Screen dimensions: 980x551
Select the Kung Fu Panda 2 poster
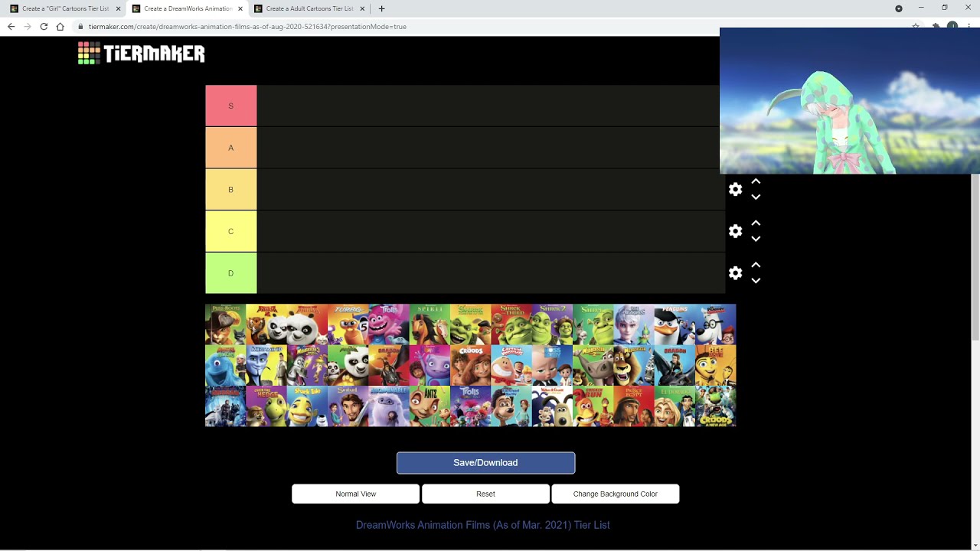(x=266, y=324)
